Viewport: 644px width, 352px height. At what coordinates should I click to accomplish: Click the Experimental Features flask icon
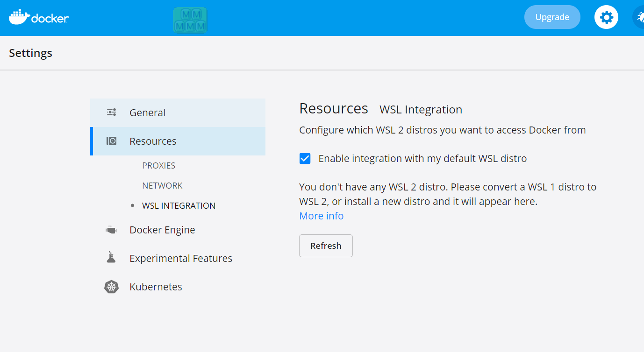[111, 257]
